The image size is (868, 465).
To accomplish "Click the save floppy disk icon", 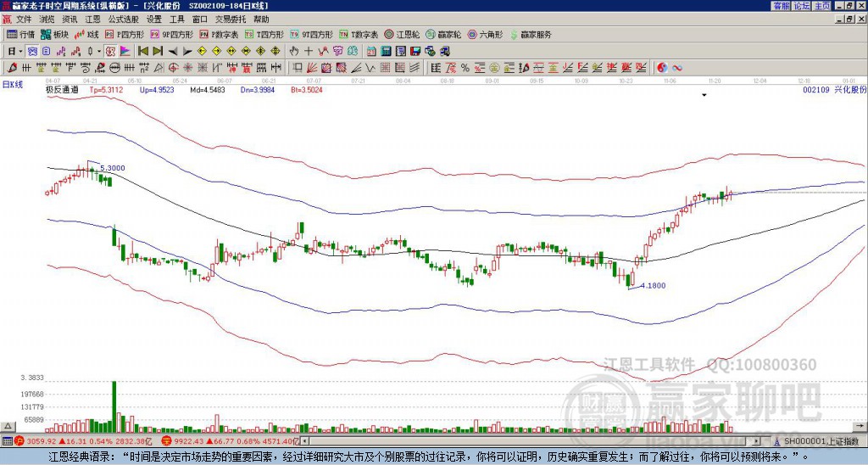I will click(415, 52).
